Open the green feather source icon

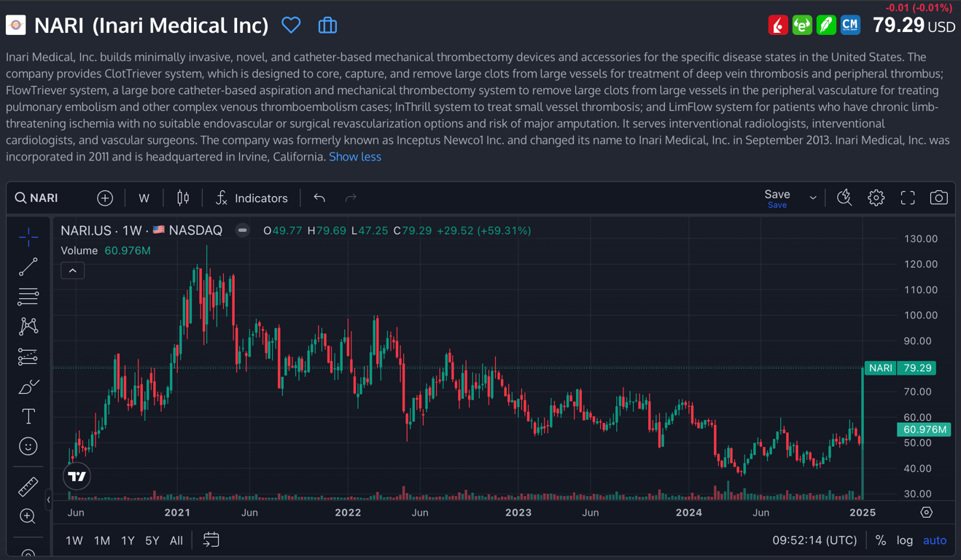coord(826,26)
